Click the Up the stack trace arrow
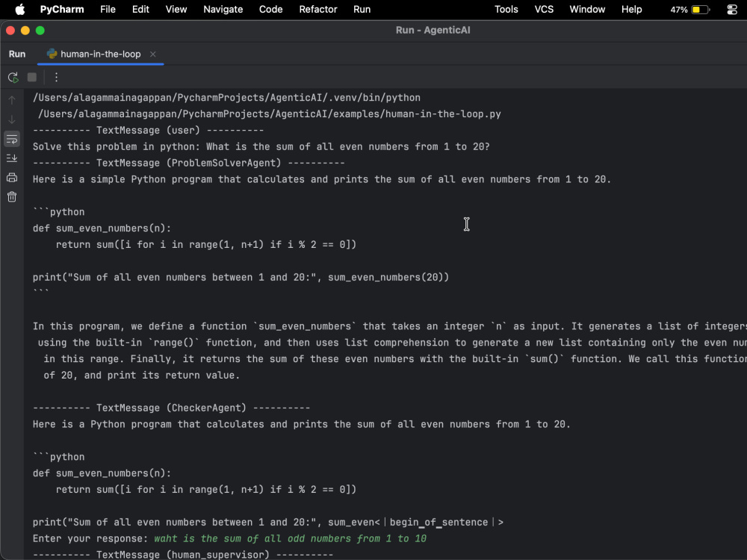This screenshot has height=560, width=747. pos(12,100)
